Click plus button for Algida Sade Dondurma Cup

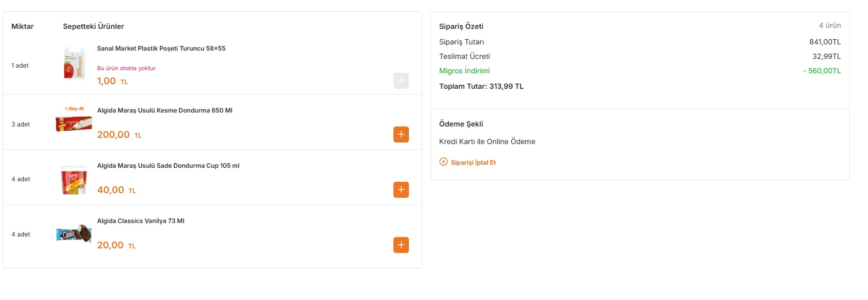[401, 190]
